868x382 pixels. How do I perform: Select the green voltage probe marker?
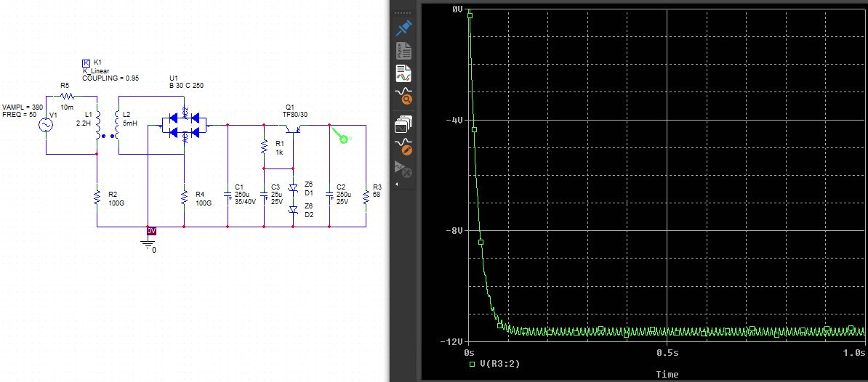click(x=342, y=136)
